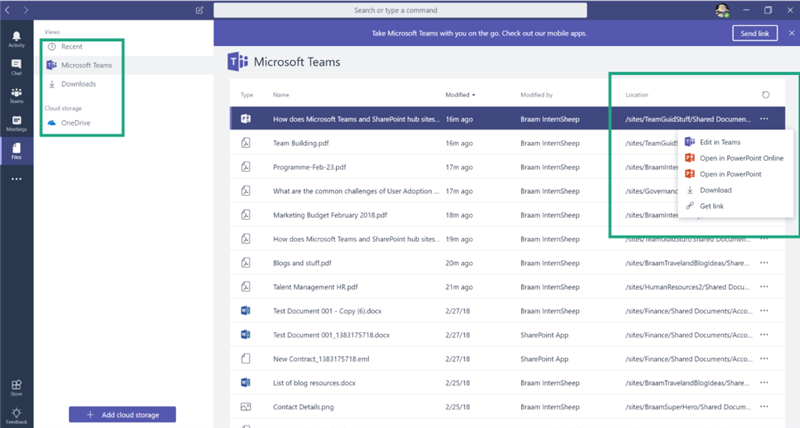Open the Feedback lightbulb icon
This screenshot has height=428, width=800.
click(16, 415)
